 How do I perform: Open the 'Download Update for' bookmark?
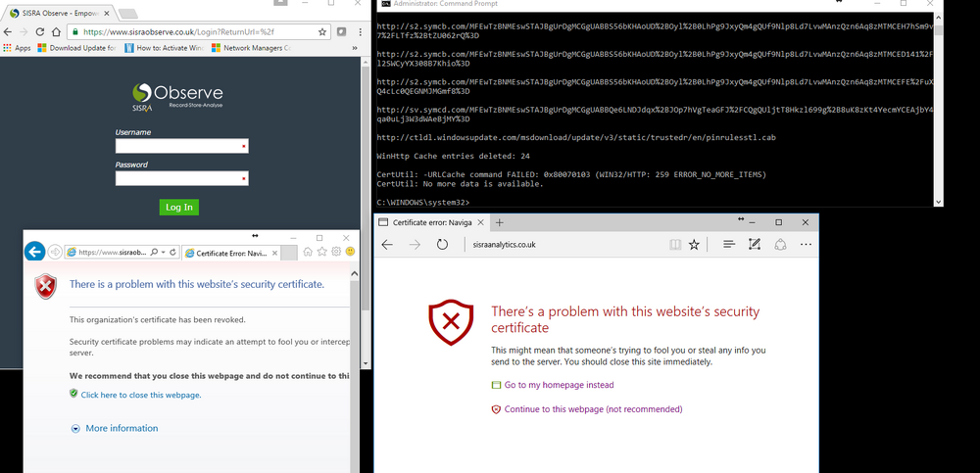coord(76,47)
